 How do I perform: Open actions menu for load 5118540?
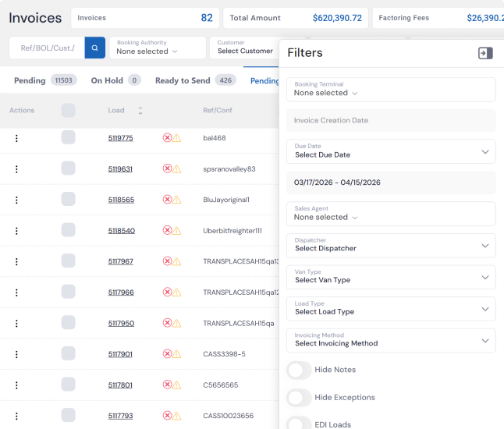[x=16, y=231]
